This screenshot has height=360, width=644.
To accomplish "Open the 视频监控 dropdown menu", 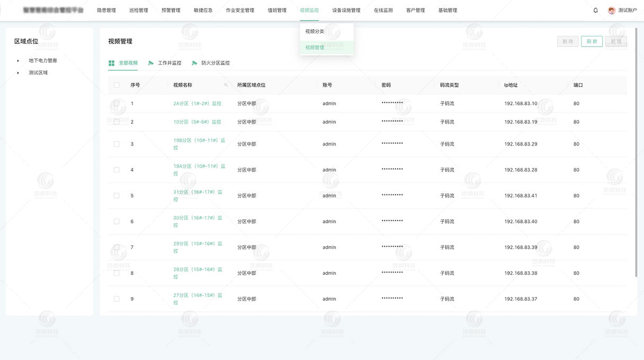I will point(309,10).
